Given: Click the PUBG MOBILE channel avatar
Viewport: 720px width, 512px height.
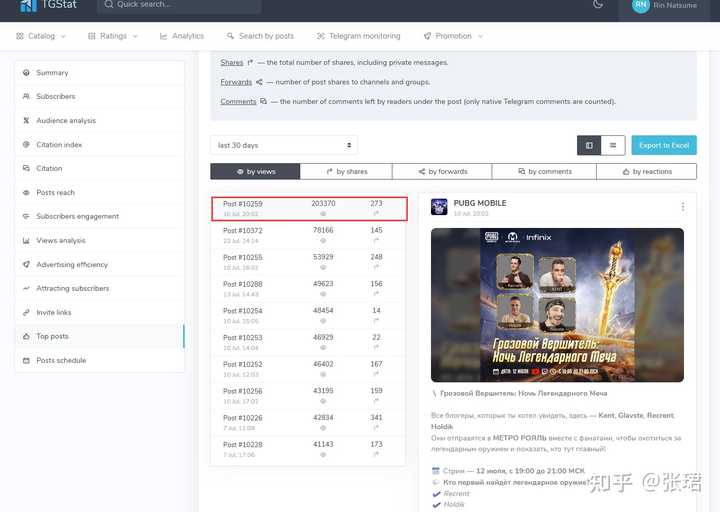Looking at the screenshot, I should tap(439, 207).
